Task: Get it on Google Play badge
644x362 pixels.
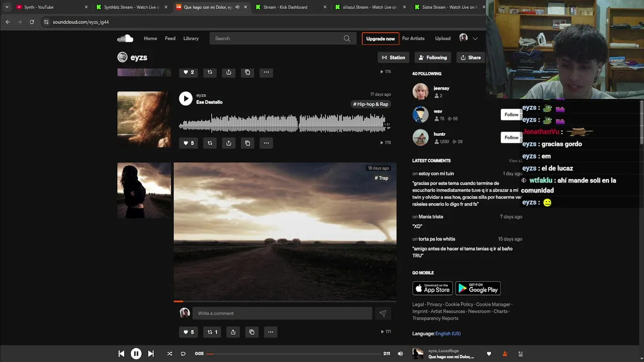Action: pos(478,288)
